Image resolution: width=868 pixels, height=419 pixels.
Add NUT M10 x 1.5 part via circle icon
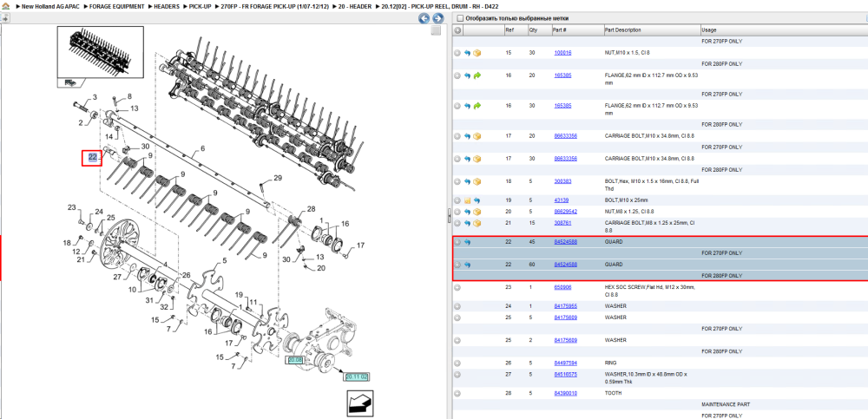coord(457,53)
